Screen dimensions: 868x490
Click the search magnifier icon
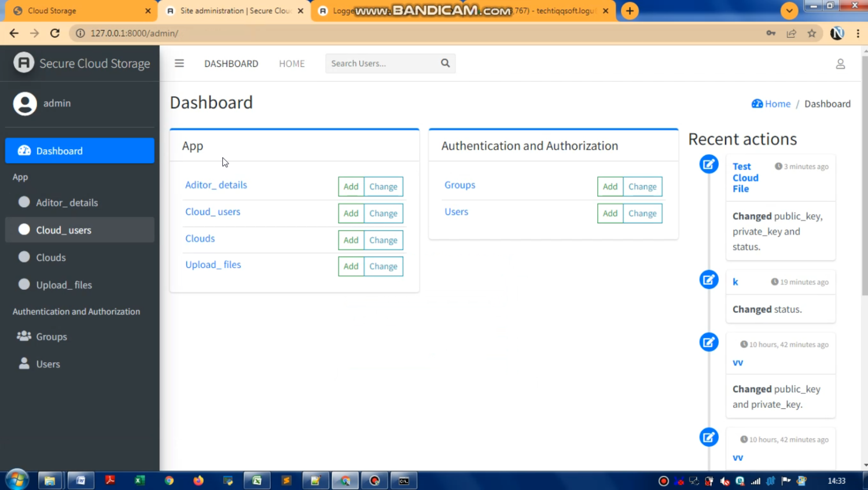pyautogui.click(x=445, y=63)
